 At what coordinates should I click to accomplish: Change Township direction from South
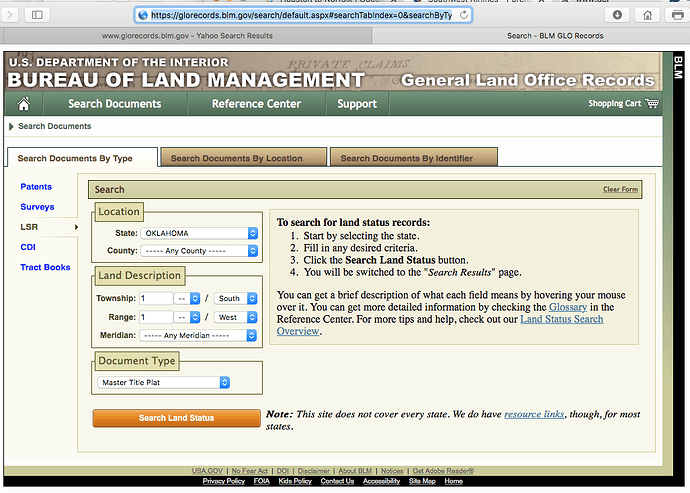coord(235,298)
